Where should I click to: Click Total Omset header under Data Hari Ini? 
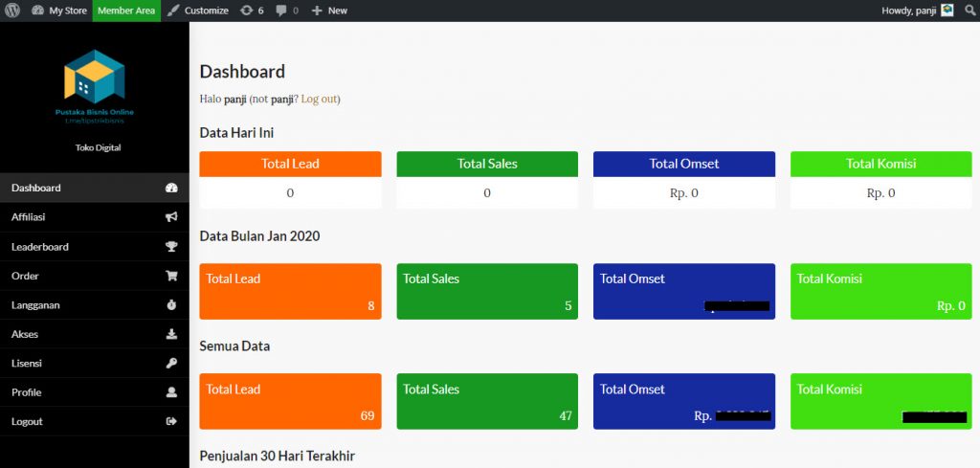click(x=683, y=164)
